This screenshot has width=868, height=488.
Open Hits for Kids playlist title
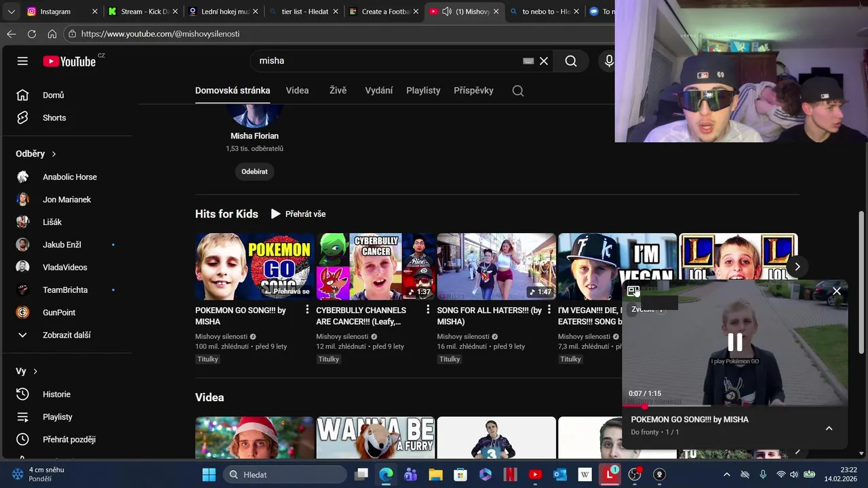(226, 213)
